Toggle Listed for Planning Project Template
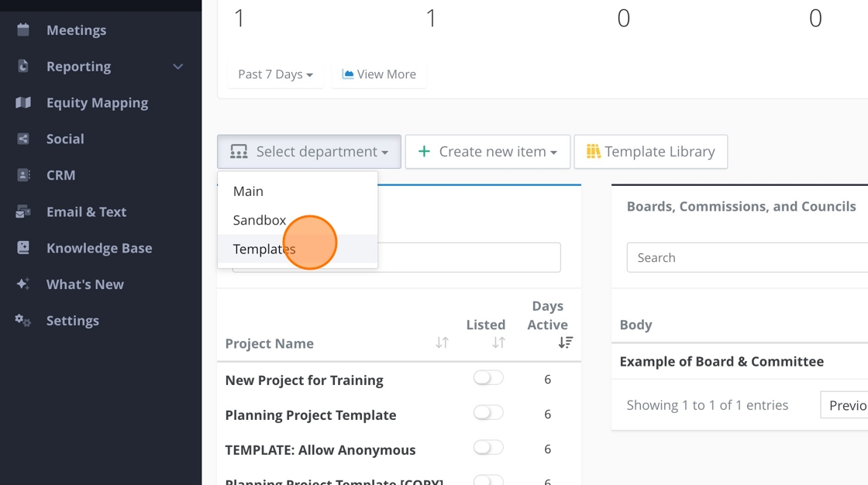 pyautogui.click(x=488, y=413)
